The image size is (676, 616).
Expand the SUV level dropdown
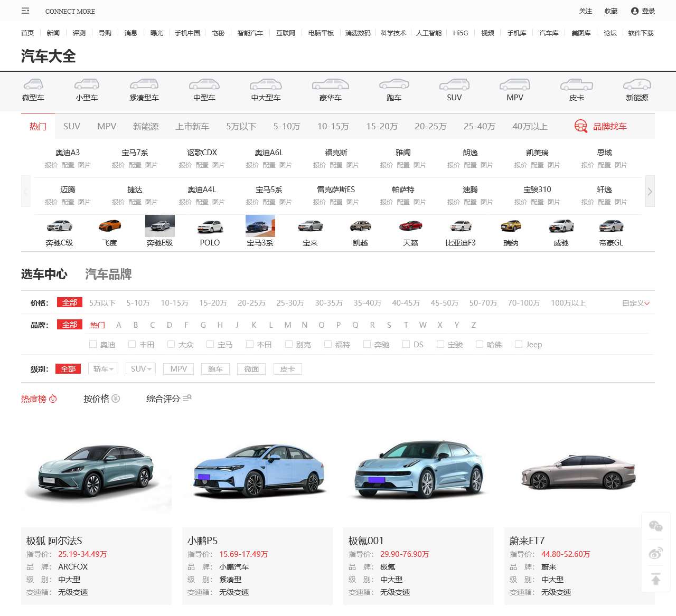[x=141, y=369]
